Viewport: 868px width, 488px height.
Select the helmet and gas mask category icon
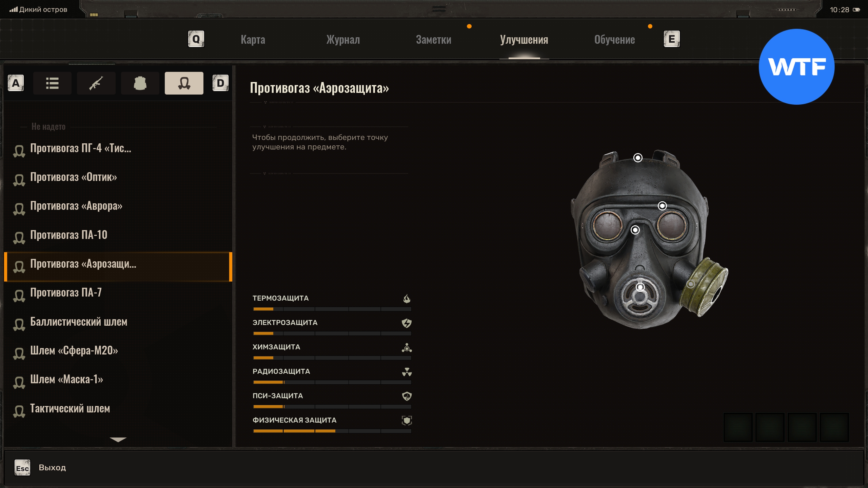pyautogui.click(x=184, y=83)
